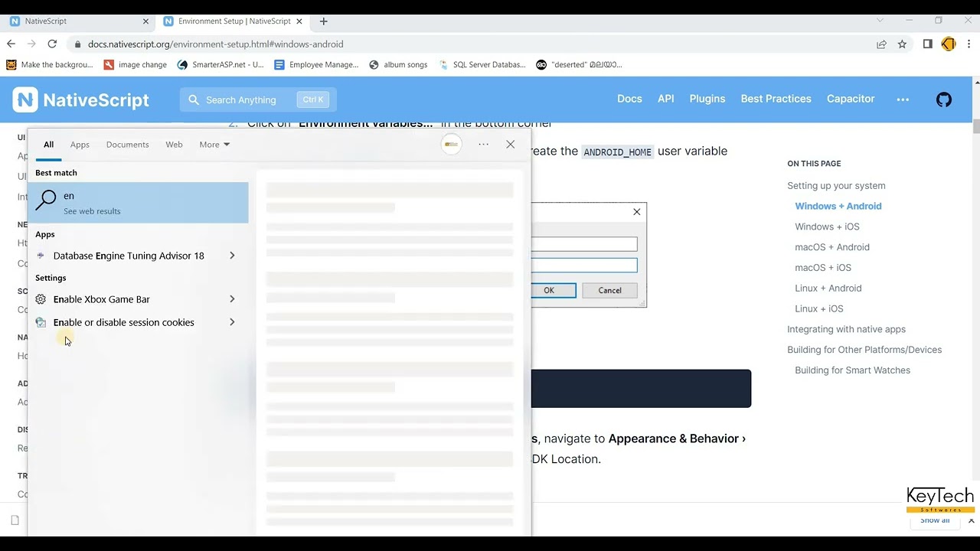Image resolution: width=980 pixels, height=551 pixels.
Task: Click OK in the dialog image
Action: click(x=548, y=290)
